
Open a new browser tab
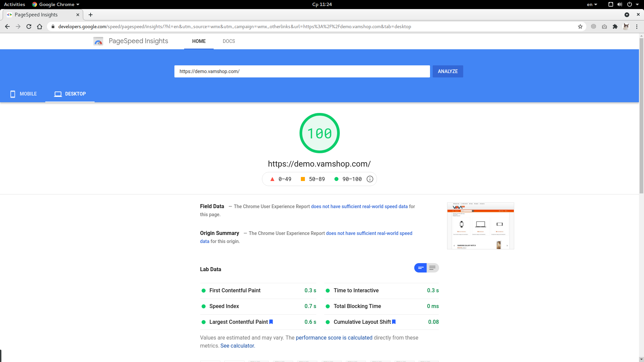tap(91, 15)
